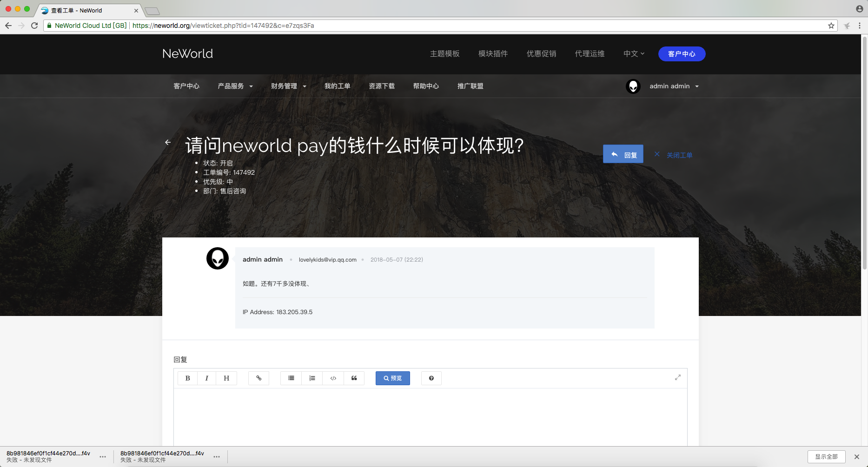Click the poster's alien avatar in the message

coord(218,258)
